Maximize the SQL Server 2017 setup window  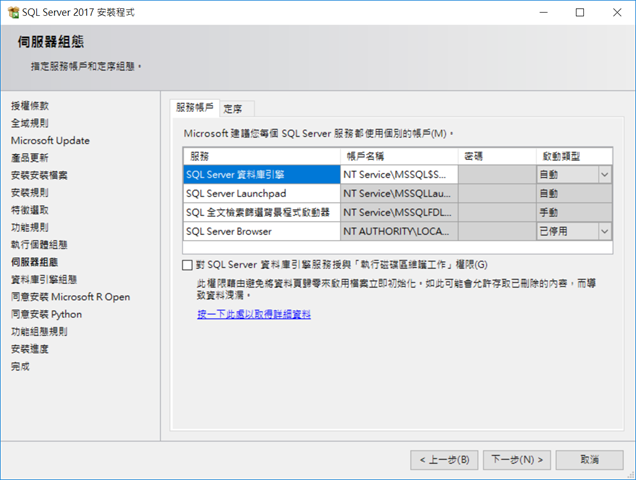(x=580, y=13)
